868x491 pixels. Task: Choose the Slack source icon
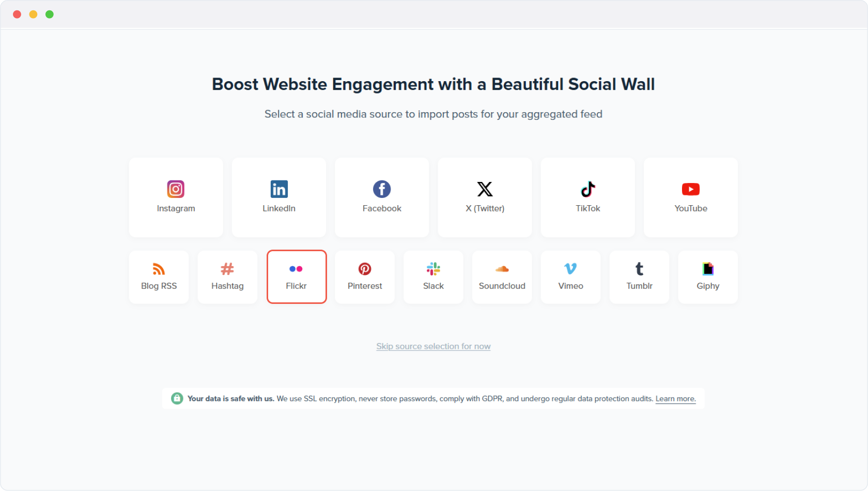coord(433,269)
